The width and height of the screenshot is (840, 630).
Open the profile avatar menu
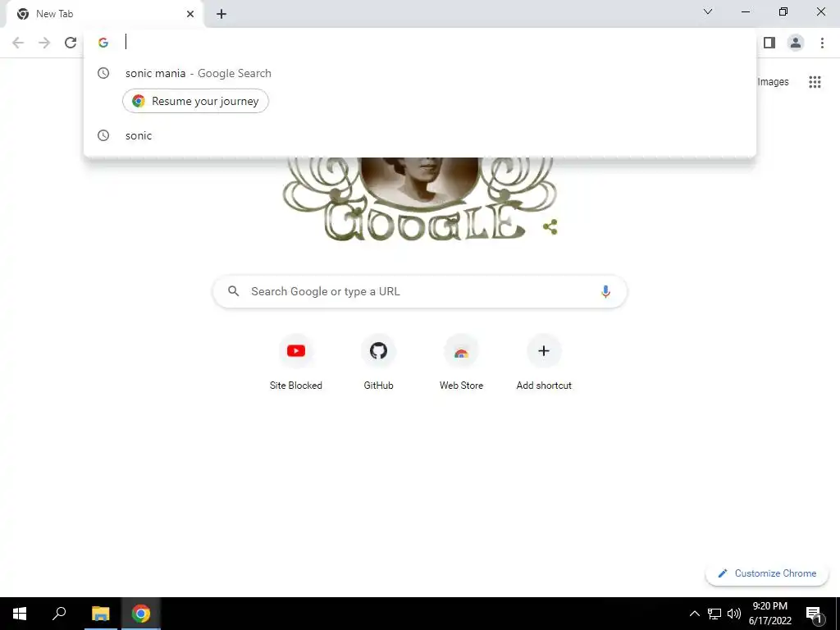click(x=796, y=43)
